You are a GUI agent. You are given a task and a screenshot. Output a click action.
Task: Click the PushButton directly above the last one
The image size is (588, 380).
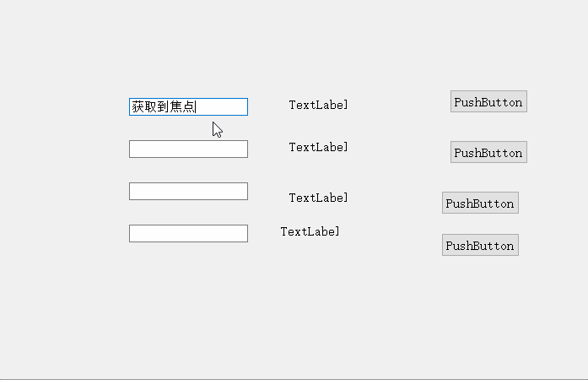479,203
